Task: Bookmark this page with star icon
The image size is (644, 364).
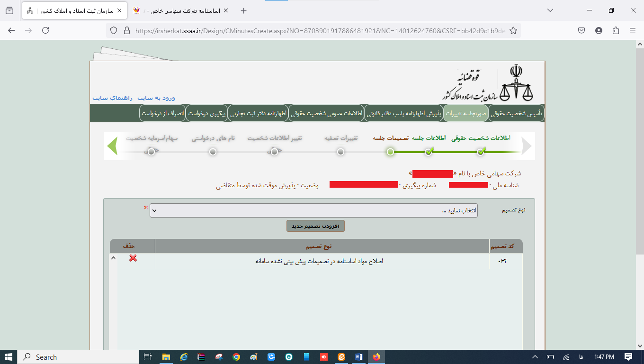Action: coord(513,30)
